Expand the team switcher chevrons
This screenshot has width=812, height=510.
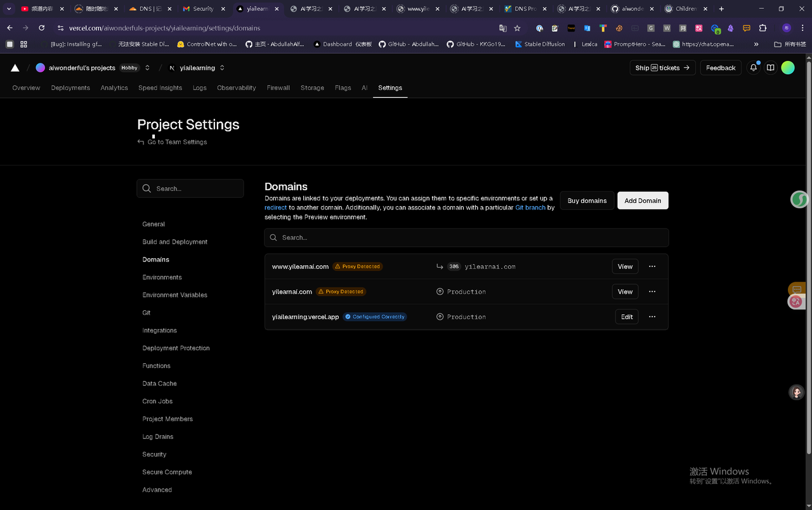pos(147,68)
